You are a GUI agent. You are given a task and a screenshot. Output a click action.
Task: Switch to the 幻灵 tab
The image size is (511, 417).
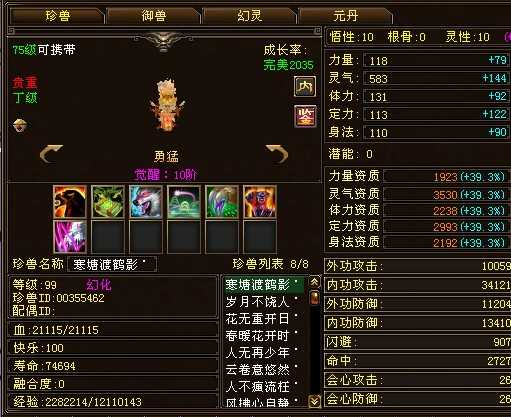click(249, 16)
